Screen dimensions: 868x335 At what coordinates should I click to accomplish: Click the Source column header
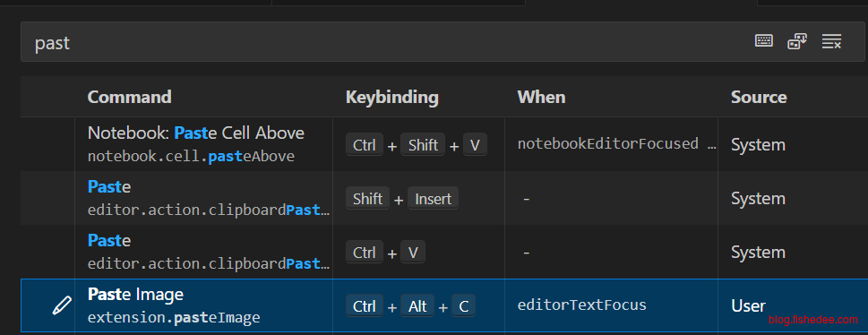pyautogui.click(x=759, y=97)
